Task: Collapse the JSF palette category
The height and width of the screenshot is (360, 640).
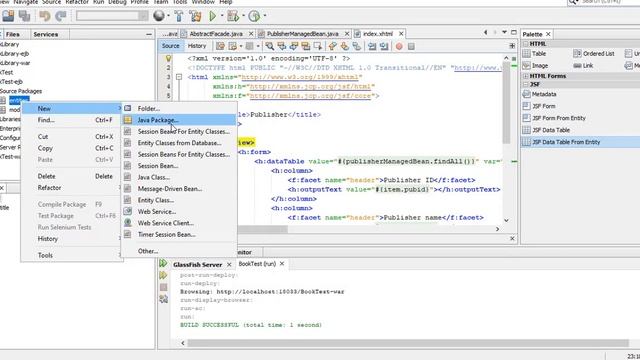Action: tap(526, 84)
